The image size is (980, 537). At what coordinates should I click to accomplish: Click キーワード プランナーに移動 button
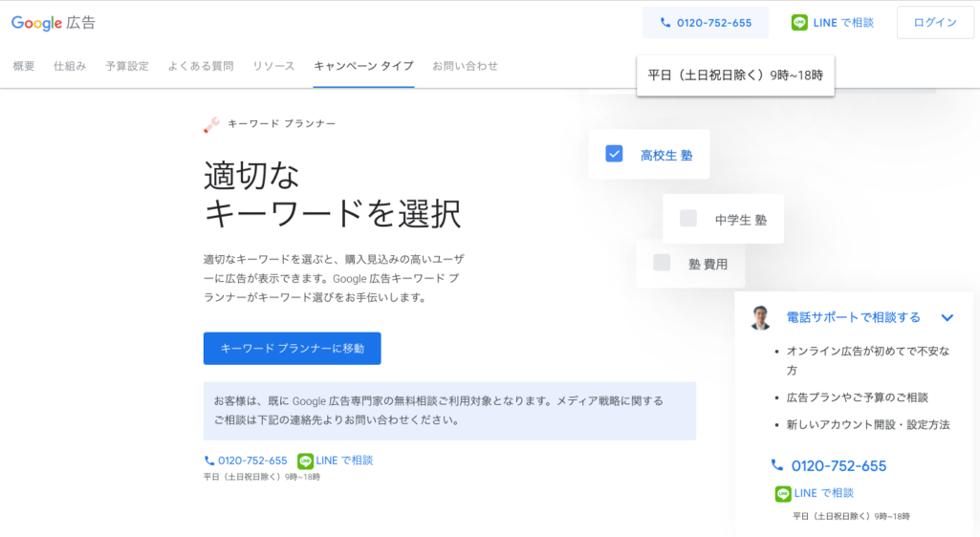292,349
